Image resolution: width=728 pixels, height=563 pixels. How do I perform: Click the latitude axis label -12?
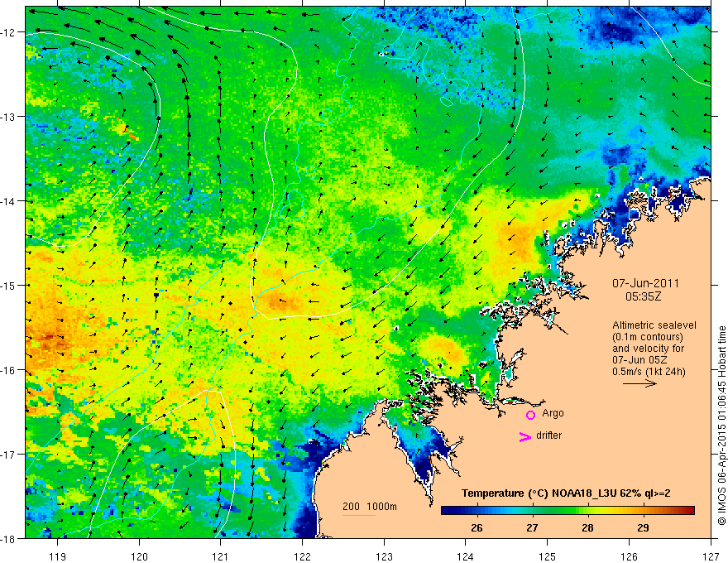pyautogui.click(x=8, y=32)
